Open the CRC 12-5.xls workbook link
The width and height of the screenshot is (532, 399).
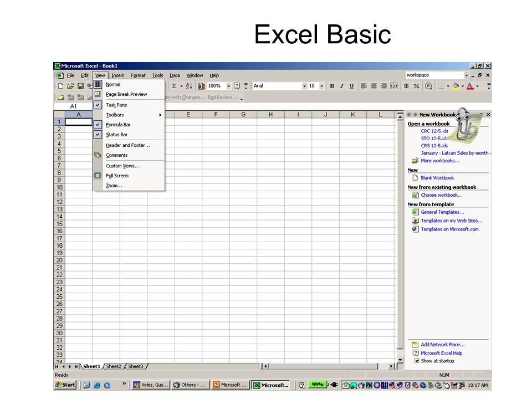(x=434, y=131)
